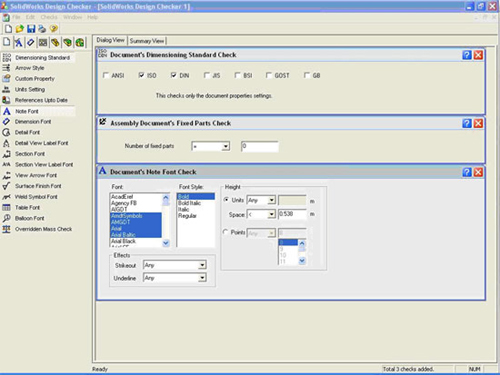Click the Save floppy disk icon
Screen dimensions: 500x375
point(31,29)
